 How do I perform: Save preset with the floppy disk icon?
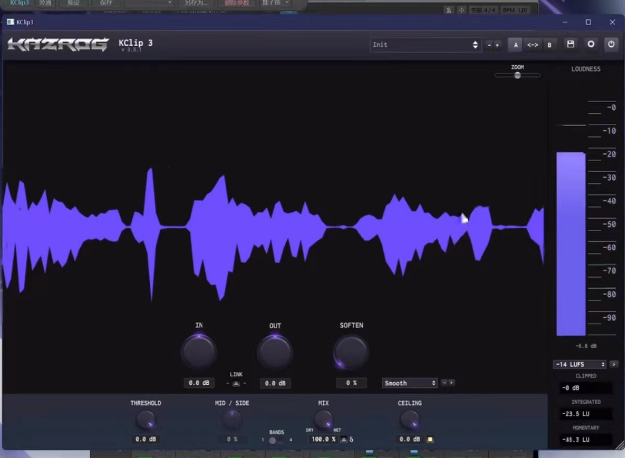[570, 44]
